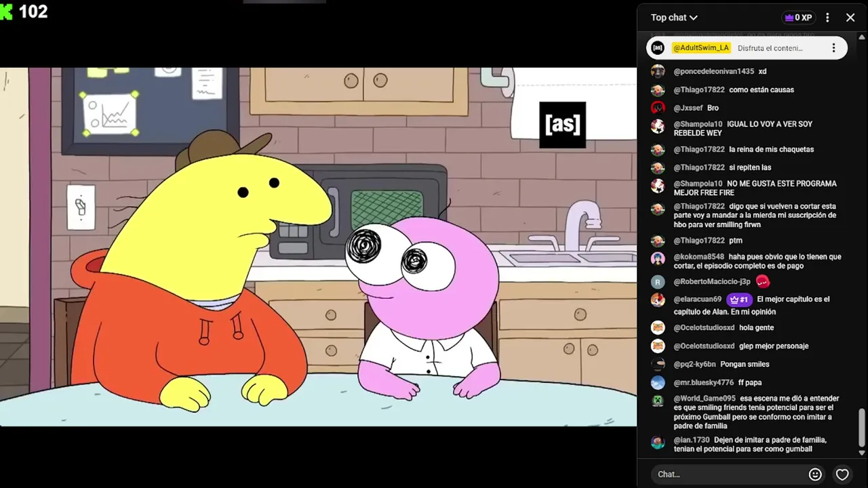The width and height of the screenshot is (868, 488).
Task: Click @Thiago17822 on 'ptm' message
Action: [x=699, y=241]
